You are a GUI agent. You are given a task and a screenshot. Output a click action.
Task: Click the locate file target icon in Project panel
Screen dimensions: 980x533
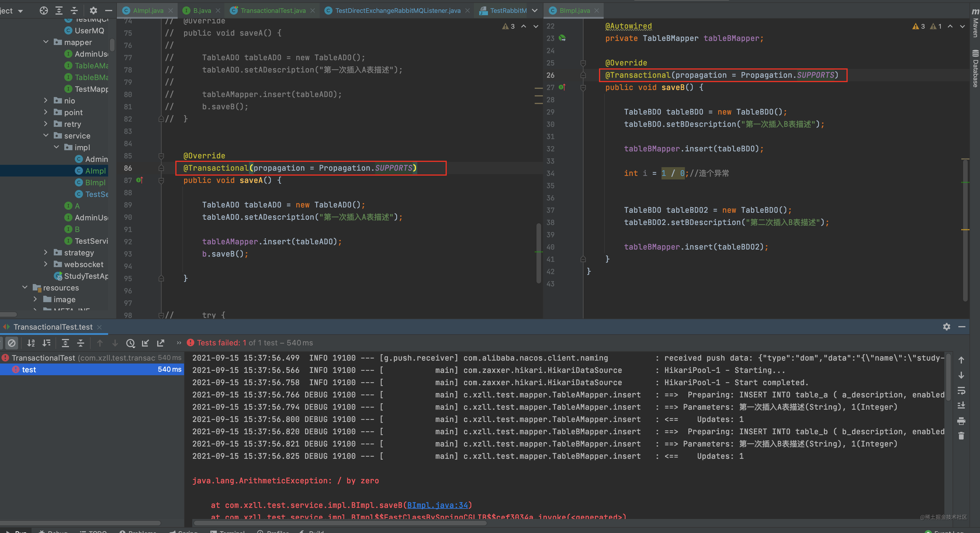44,11
